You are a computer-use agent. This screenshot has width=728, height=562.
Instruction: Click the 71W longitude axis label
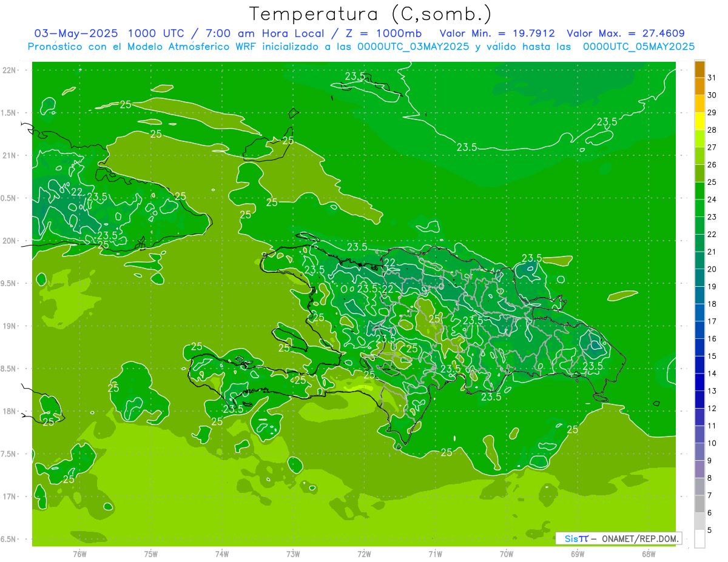(x=435, y=554)
